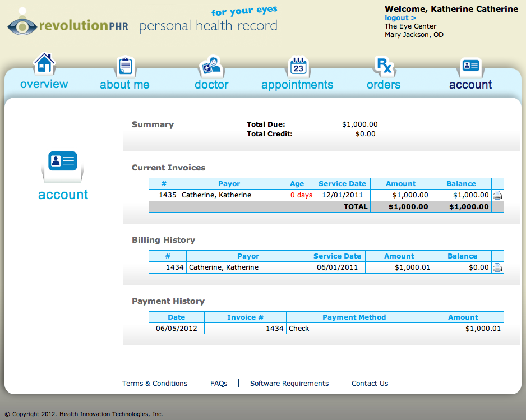The image size is (526, 420).
Task: Click the revolutionPHR eye logo
Action: pyautogui.click(x=22, y=26)
